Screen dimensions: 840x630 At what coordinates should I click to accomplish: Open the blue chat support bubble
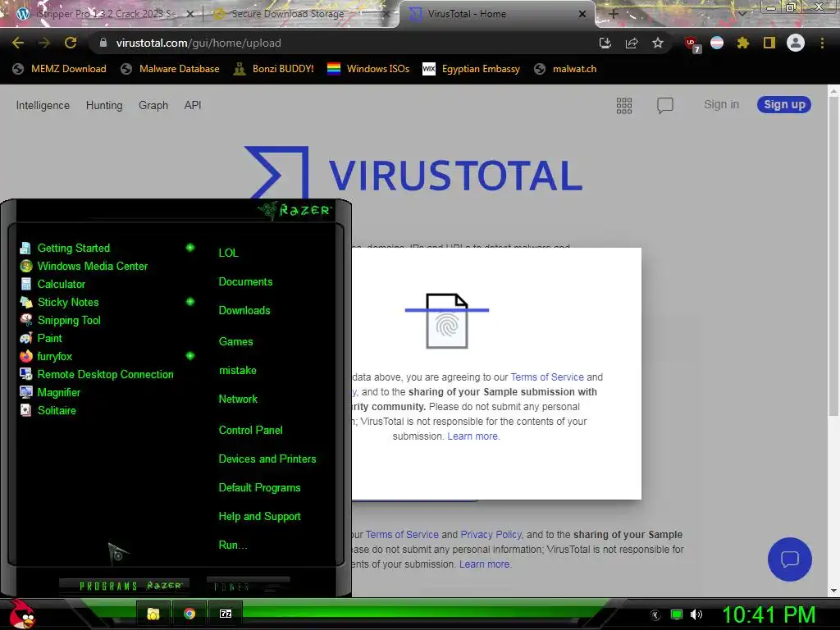point(790,559)
